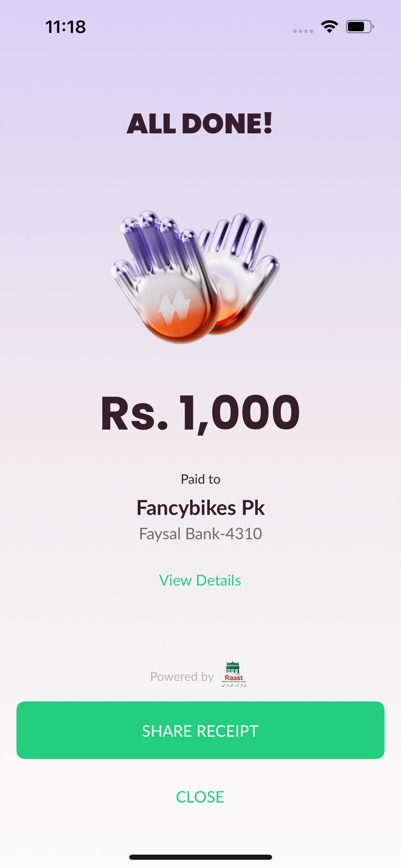The height and width of the screenshot is (868, 401).
Task: Tap the Paid to label
Action: (x=200, y=479)
